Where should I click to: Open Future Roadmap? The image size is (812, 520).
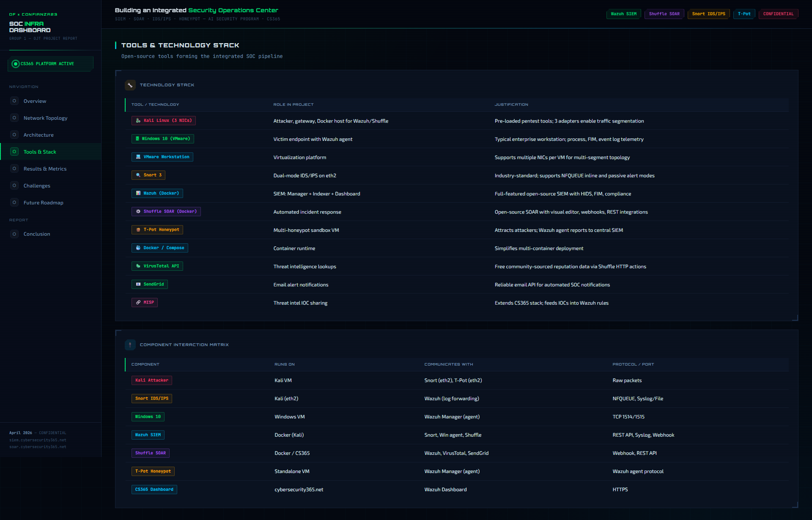click(51, 203)
